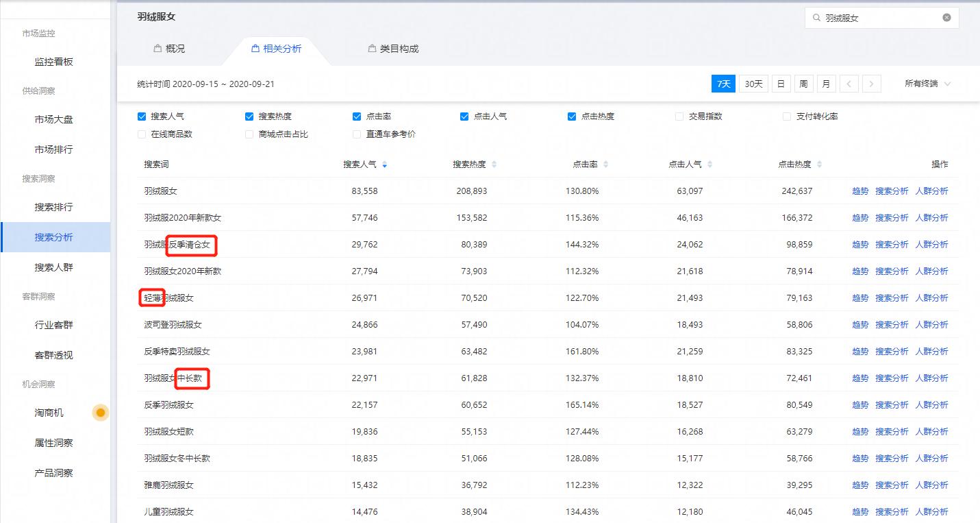980x523 pixels.
Task: Sort the 点击人气 column arrows
Action: click(x=709, y=164)
